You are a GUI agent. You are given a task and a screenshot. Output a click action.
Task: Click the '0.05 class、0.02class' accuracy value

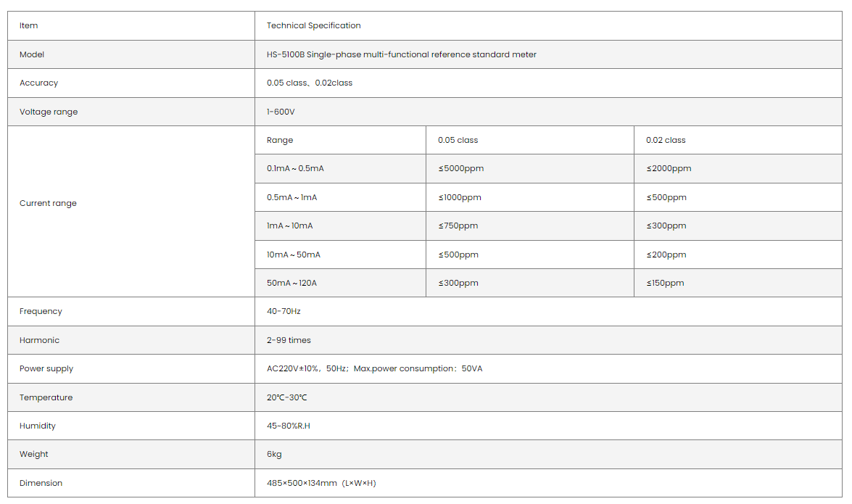tap(309, 83)
